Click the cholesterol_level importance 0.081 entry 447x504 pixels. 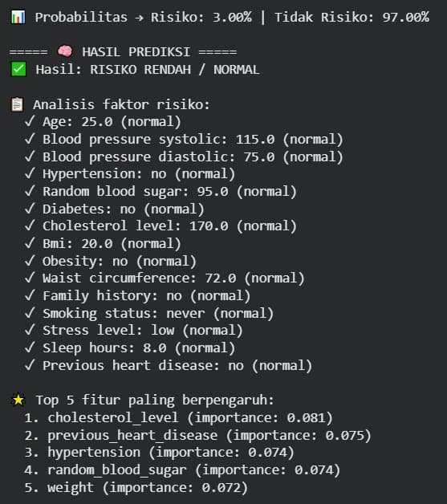190,417
